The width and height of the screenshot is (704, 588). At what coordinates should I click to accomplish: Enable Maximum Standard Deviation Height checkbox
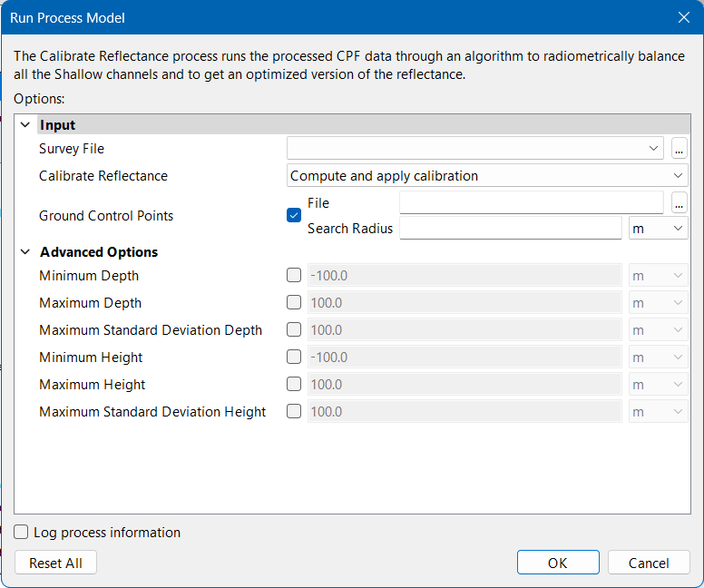click(294, 412)
